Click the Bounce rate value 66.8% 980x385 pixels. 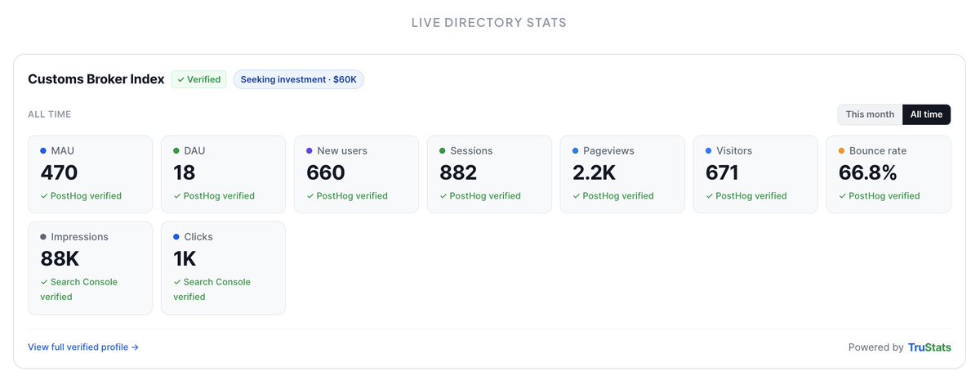868,173
